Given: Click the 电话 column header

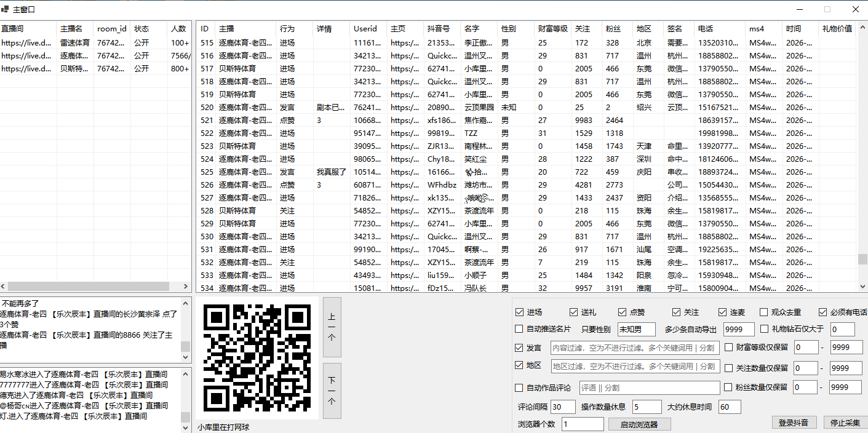Looking at the screenshot, I should (x=719, y=29).
